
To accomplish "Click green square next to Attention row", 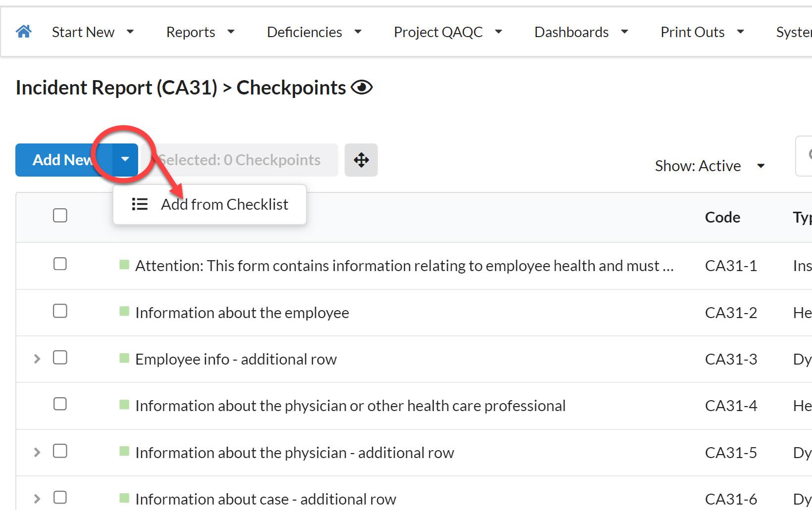I will (x=124, y=264).
